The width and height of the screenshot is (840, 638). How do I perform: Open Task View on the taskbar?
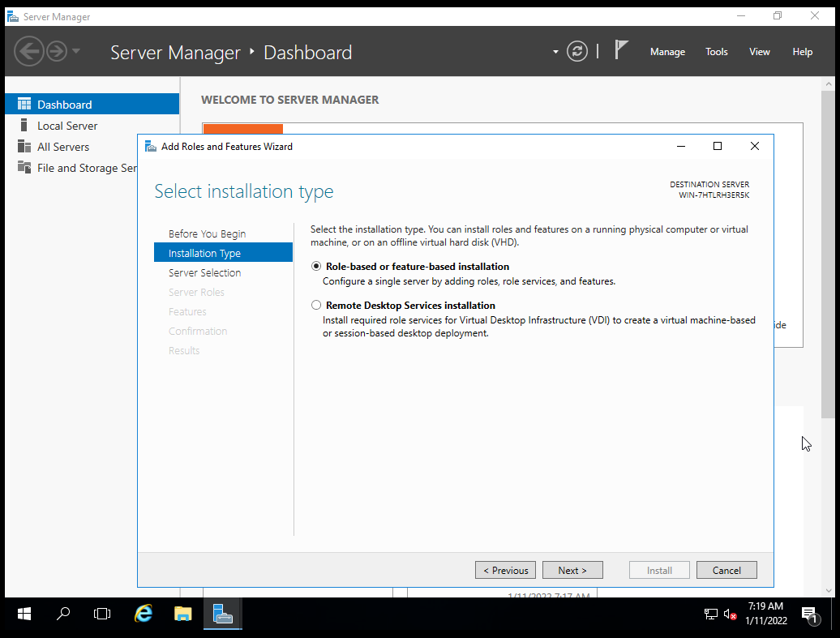[102, 614]
